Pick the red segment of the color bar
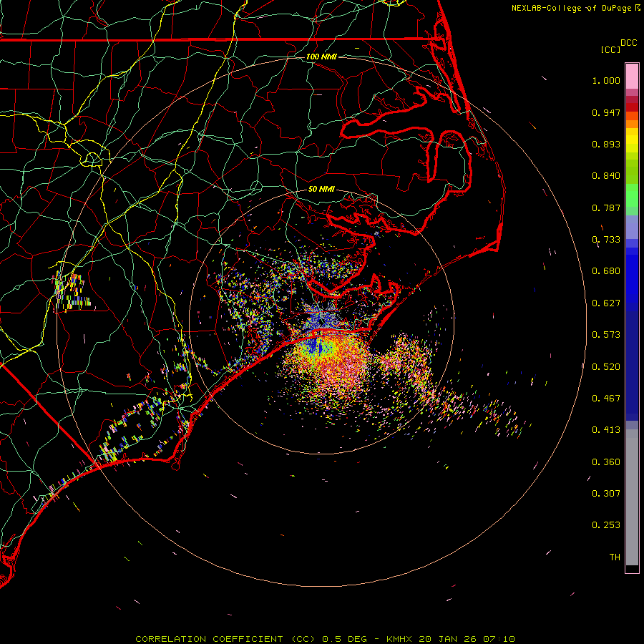Viewport: 644px width, 644px height. 632,107
